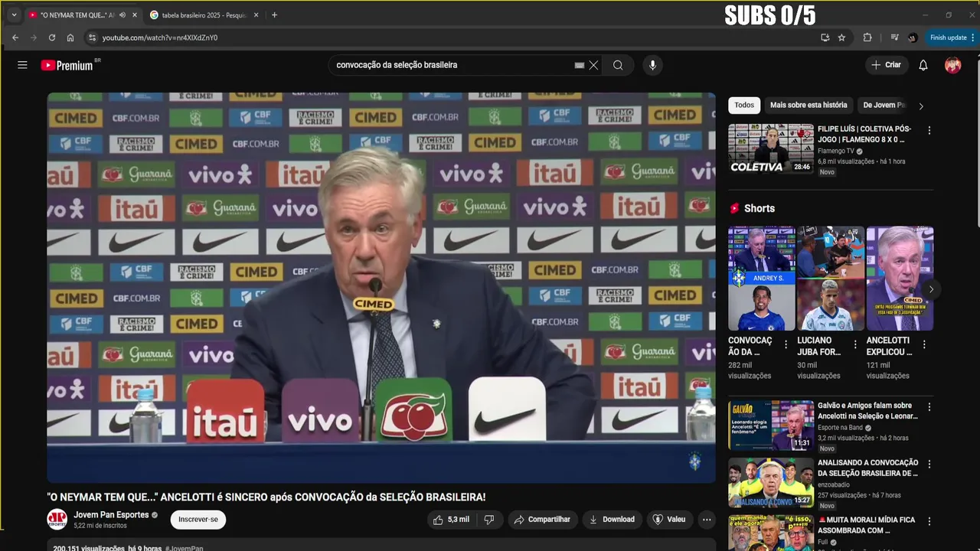The width and height of the screenshot is (980, 551).
Task: Open options for Filipe Luís coletiva video
Action: coord(929,131)
